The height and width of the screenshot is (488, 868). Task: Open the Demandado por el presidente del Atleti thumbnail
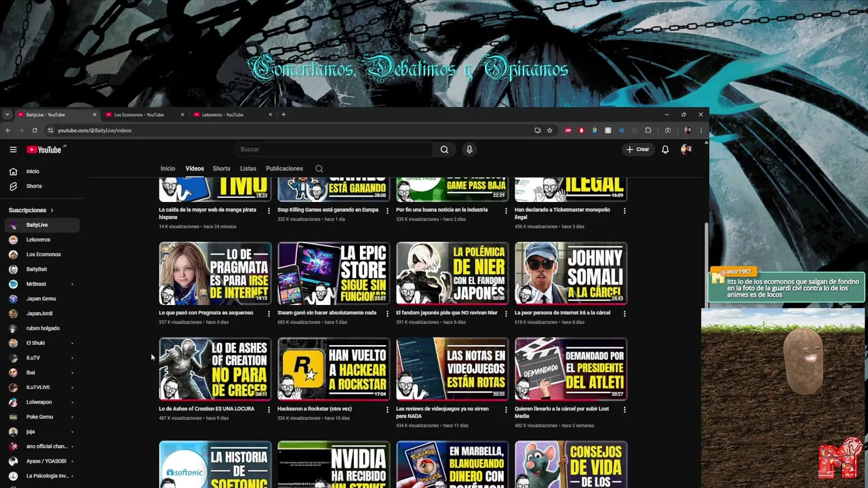click(x=571, y=369)
